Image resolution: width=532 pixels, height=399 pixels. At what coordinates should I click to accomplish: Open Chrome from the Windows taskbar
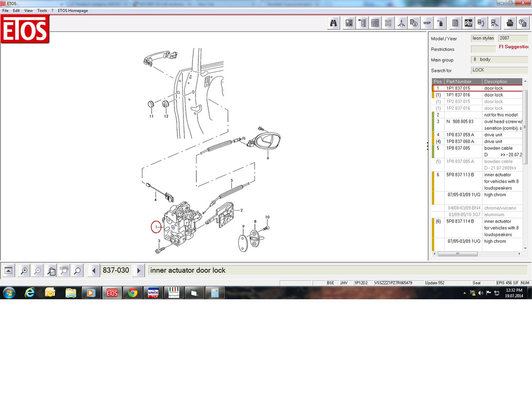(x=132, y=293)
